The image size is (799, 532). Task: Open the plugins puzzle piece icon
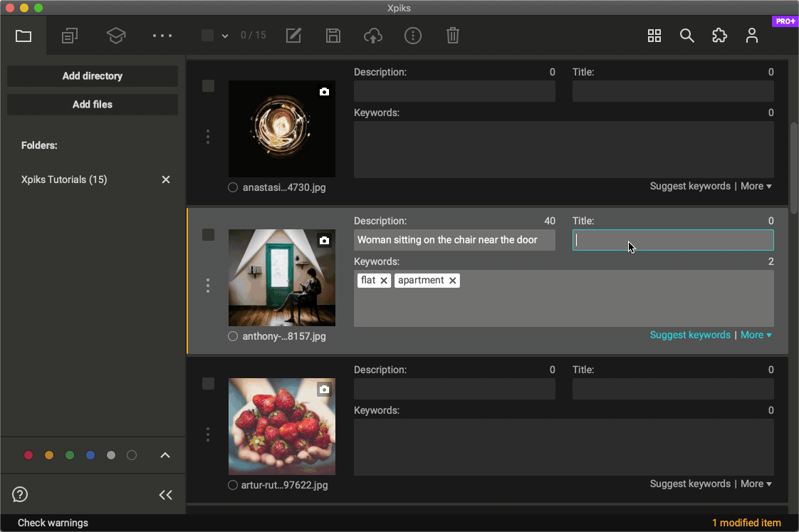coord(719,36)
